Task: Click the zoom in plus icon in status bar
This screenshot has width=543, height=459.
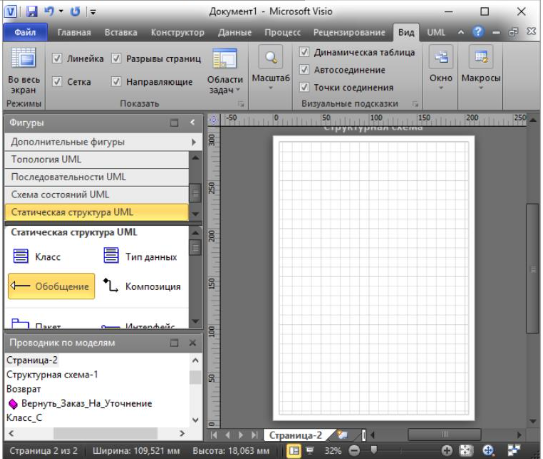Action: pyautogui.click(x=447, y=450)
